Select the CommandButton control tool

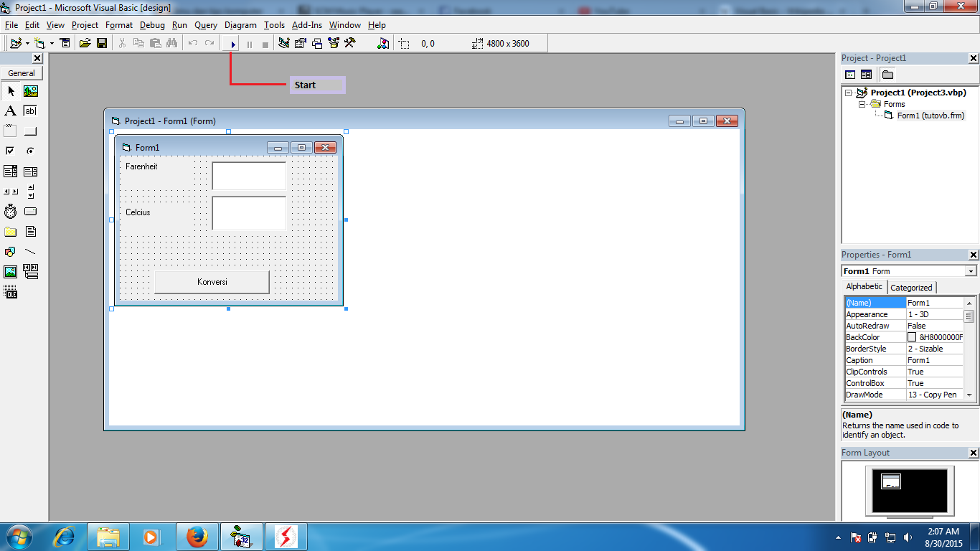[x=30, y=131]
